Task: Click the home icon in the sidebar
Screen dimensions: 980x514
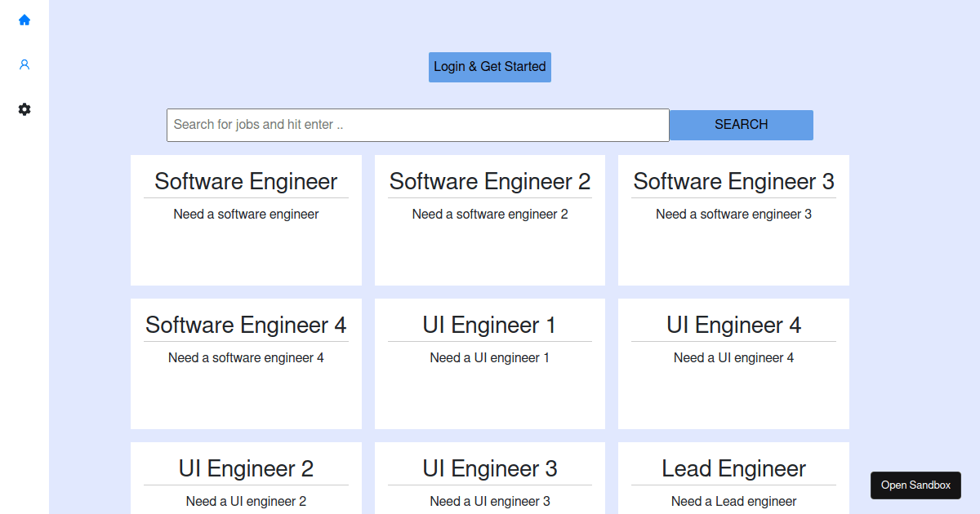Action: click(24, 20)
